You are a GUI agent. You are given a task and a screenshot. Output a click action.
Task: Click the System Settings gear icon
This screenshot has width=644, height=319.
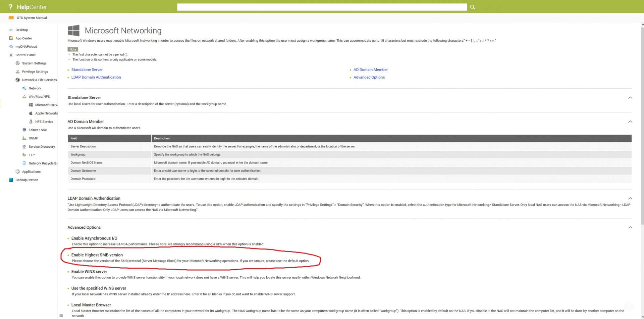(18, 63)
